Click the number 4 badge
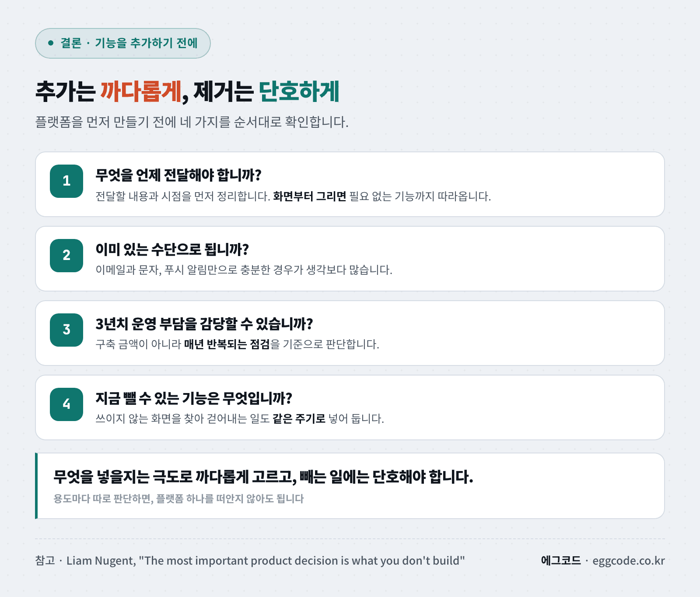Image resolution: width=700 pixels, height=597 pixels. [x=66, y=404]
